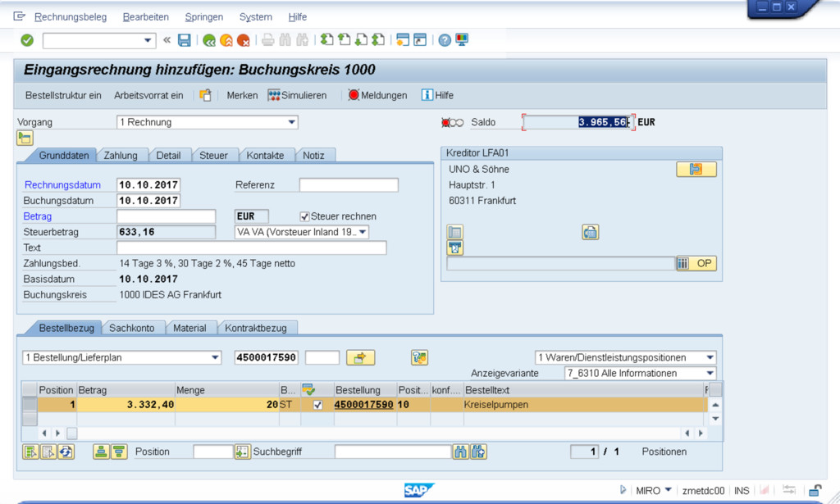Open the Bearbeiten menu

tap(146, 17)
